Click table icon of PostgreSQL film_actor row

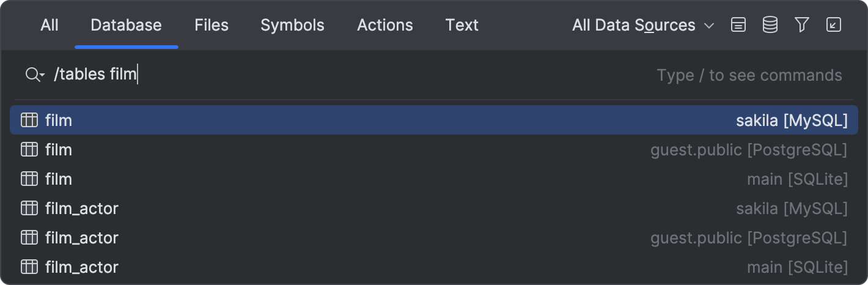click(29, 238)
